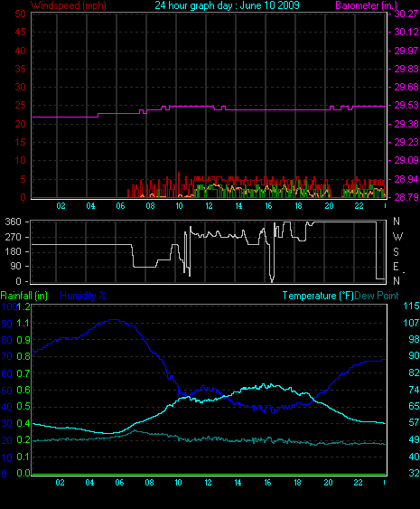The image size is (420, 509).
Task: Click the Barometer (in.) axis title
Action: coord(366,5)
